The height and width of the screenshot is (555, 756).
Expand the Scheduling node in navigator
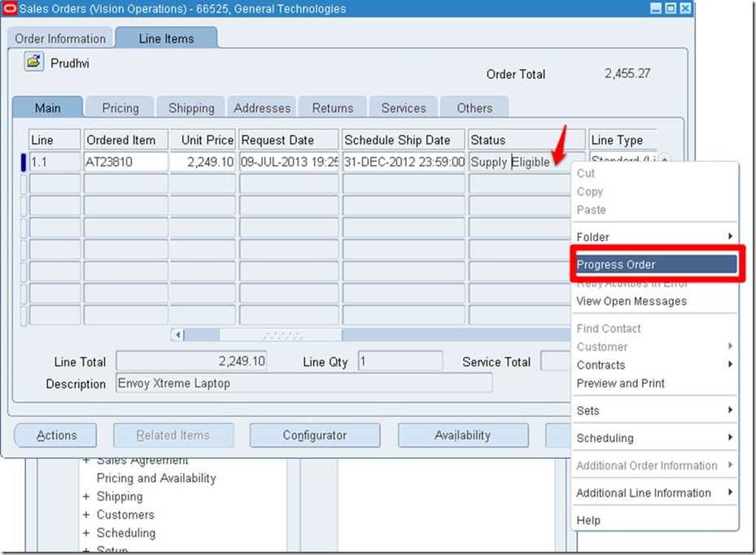[x=85, y=533]
